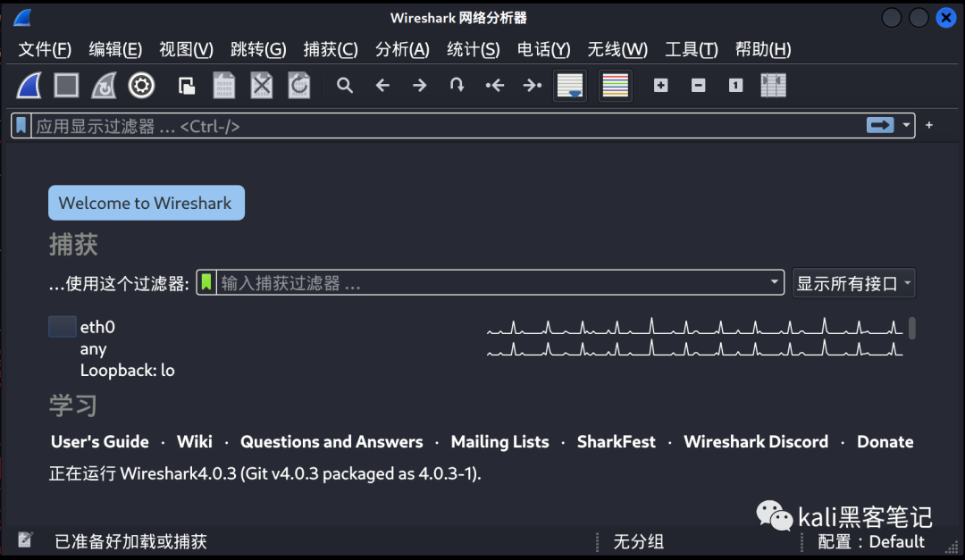Toggle auto scroll during live capture

tap(570, 86)
